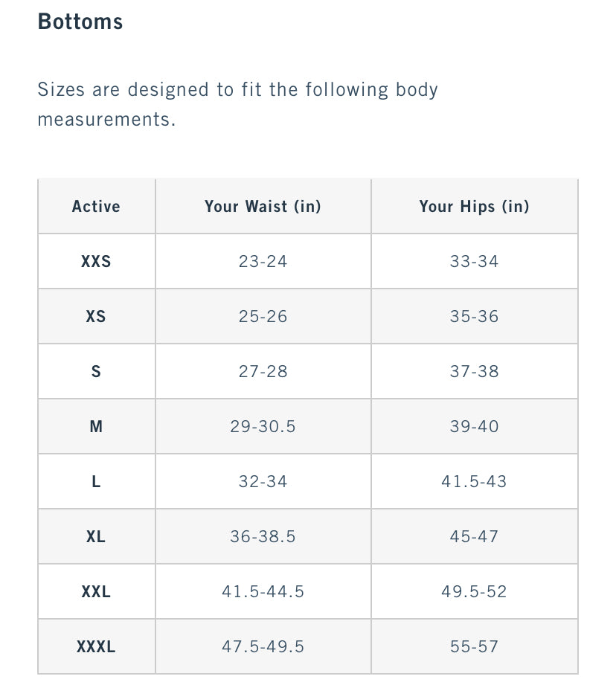Pick the XL size row label

pos(96,537)
